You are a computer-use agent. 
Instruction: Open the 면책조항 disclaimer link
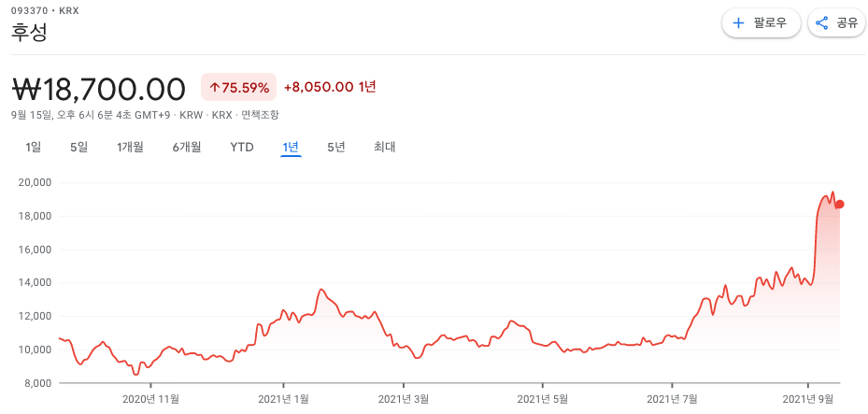point(261,115)
